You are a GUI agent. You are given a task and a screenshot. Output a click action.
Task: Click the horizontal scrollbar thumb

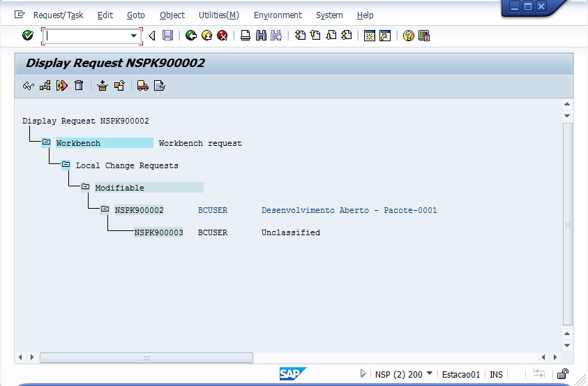pos(146,357)
